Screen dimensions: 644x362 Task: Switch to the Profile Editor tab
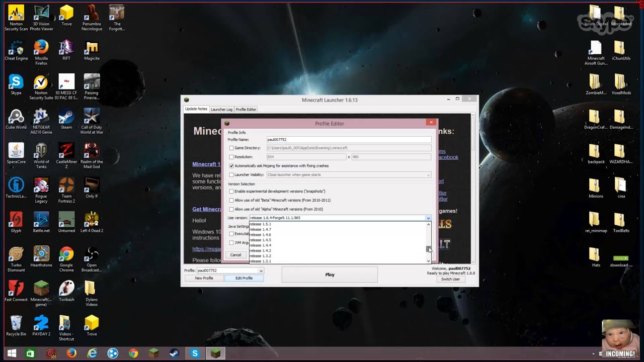point(246,109)
